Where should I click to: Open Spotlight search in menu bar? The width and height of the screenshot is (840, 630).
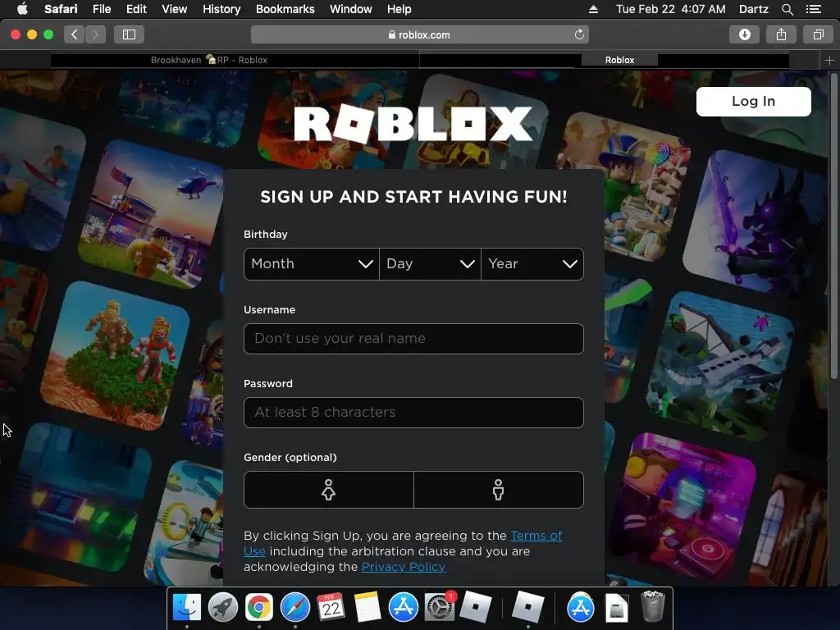tap(787, 9)
